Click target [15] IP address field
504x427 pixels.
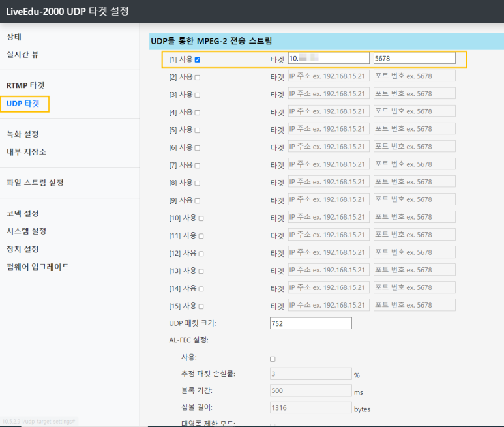coord(329,305)
